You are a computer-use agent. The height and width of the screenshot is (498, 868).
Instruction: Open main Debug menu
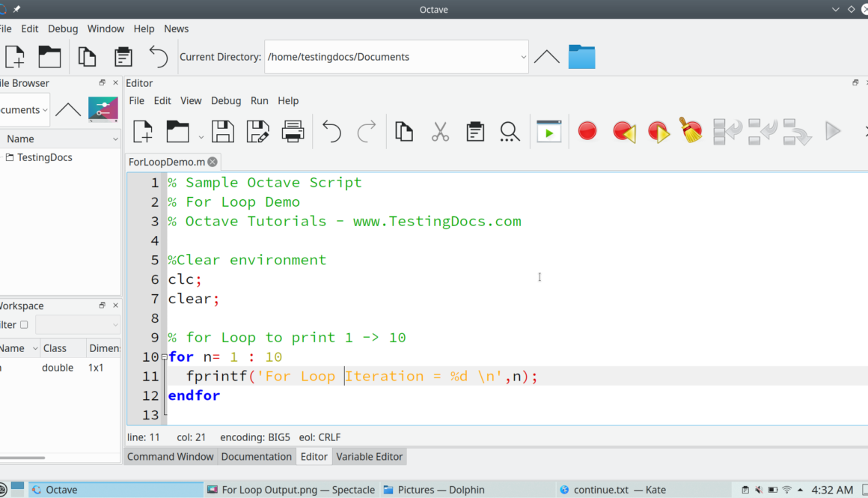click(63, 28)
